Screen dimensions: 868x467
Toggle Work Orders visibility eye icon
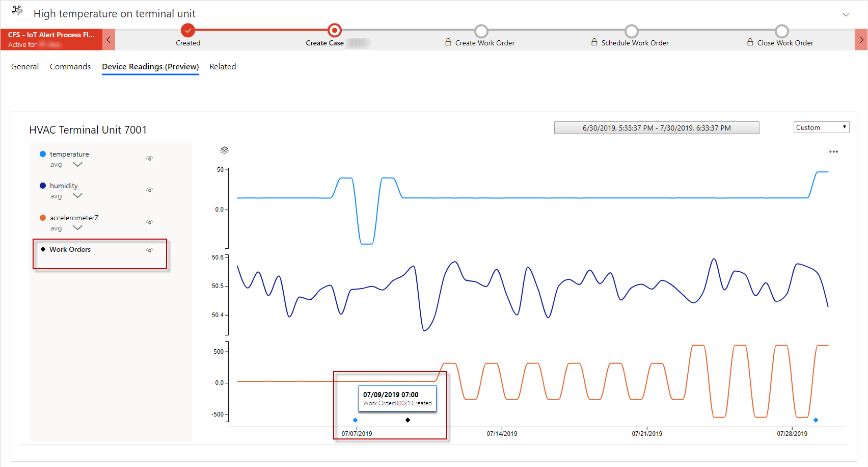[150, 250]
